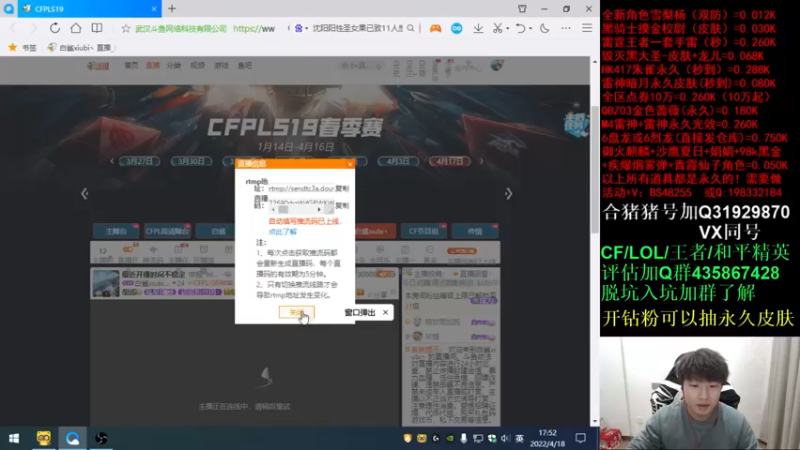Click the banner carousel left arrow

click(85, 194)
